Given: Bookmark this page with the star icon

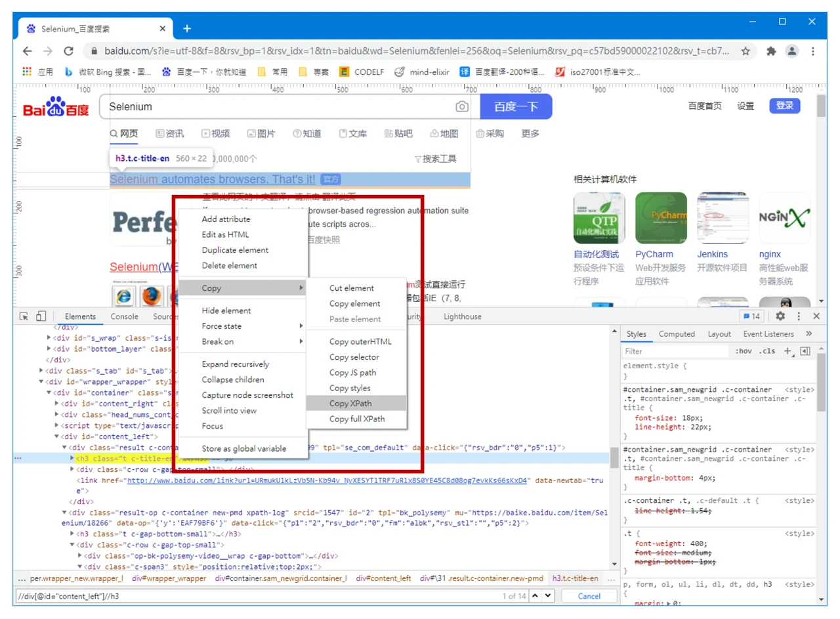Looking at the screenshot, I should pyautogui.click(x=745, y=51).
